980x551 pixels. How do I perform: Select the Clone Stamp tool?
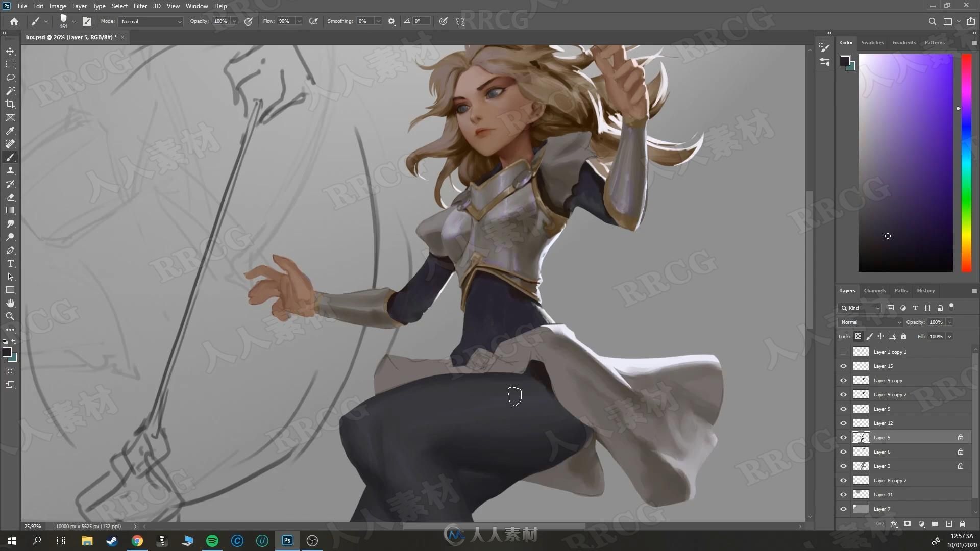(x=10, y=170)
